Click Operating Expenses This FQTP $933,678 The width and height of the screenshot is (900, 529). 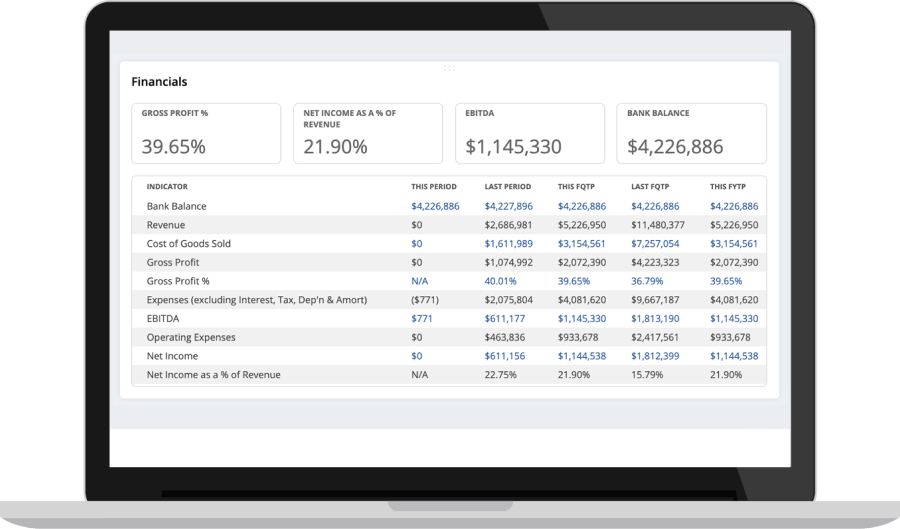pos(578,337)
